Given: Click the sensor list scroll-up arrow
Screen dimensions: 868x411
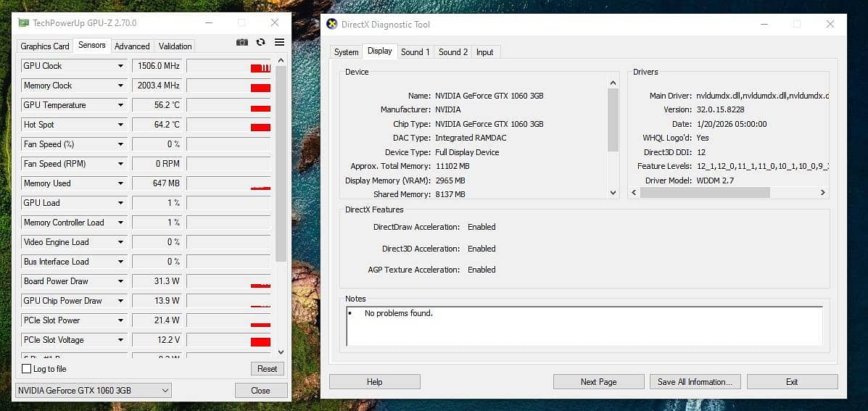Looking at the screenshot, I should 281,61.
